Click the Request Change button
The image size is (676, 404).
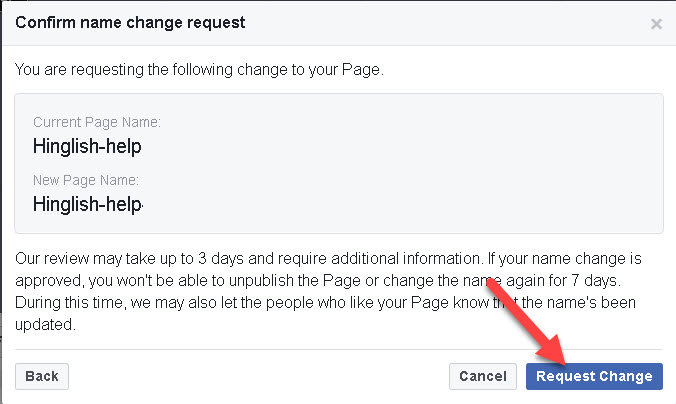click(x=594, y=376)
